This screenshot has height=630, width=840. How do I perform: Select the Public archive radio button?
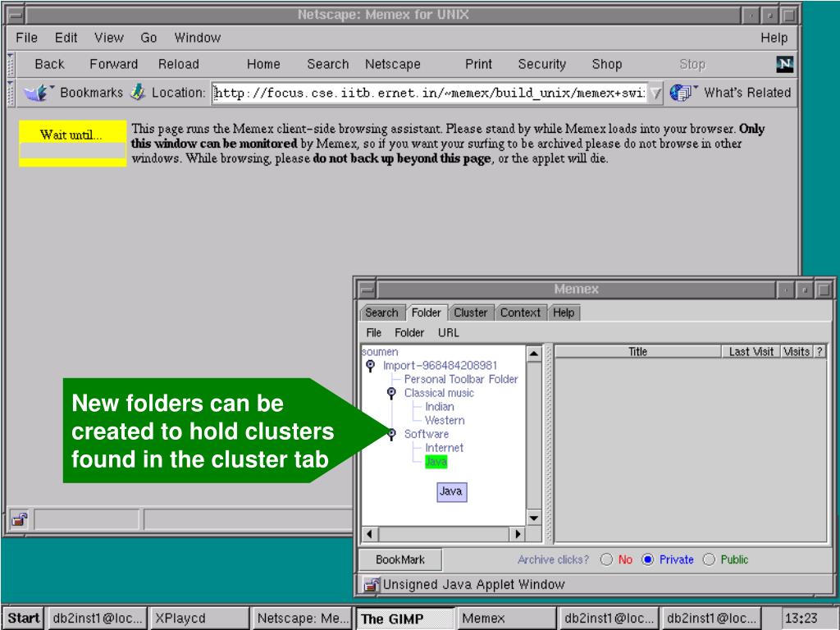pos(709,559)
